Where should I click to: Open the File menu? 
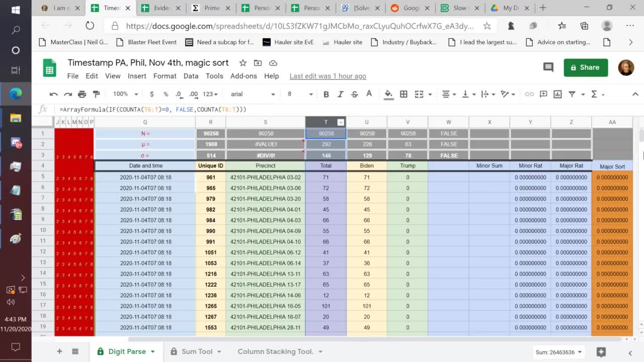pos(73,76)
